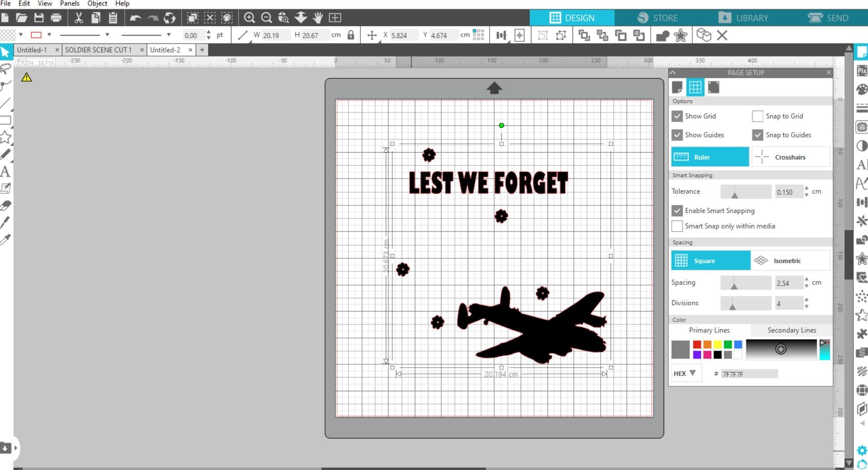Collapse the Page Setup panel chevron

673,72
